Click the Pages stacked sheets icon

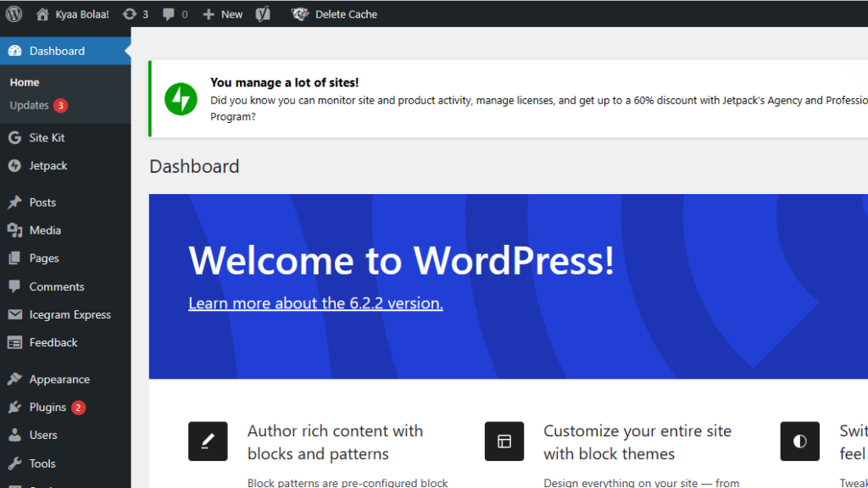15,258
